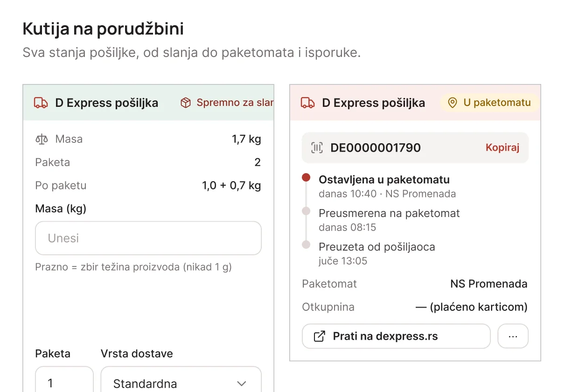Click the Otkupnina label

click(x=328, y=307)
